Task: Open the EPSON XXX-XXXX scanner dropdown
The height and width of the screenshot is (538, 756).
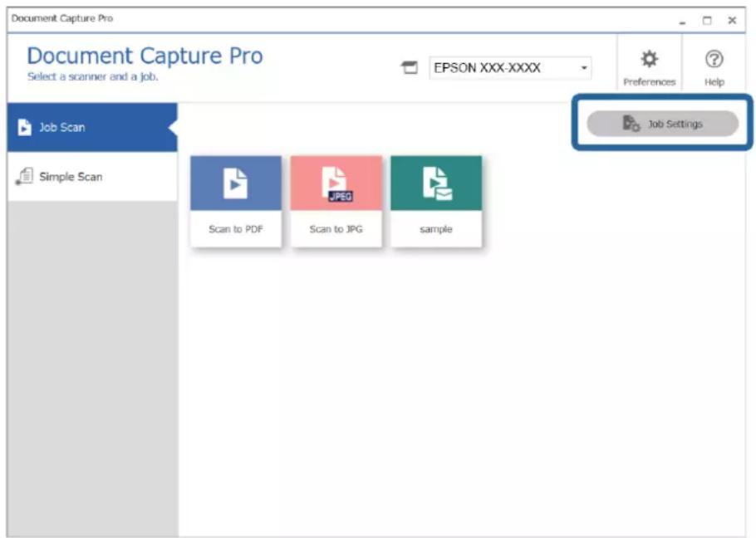Action: point(510,68)
